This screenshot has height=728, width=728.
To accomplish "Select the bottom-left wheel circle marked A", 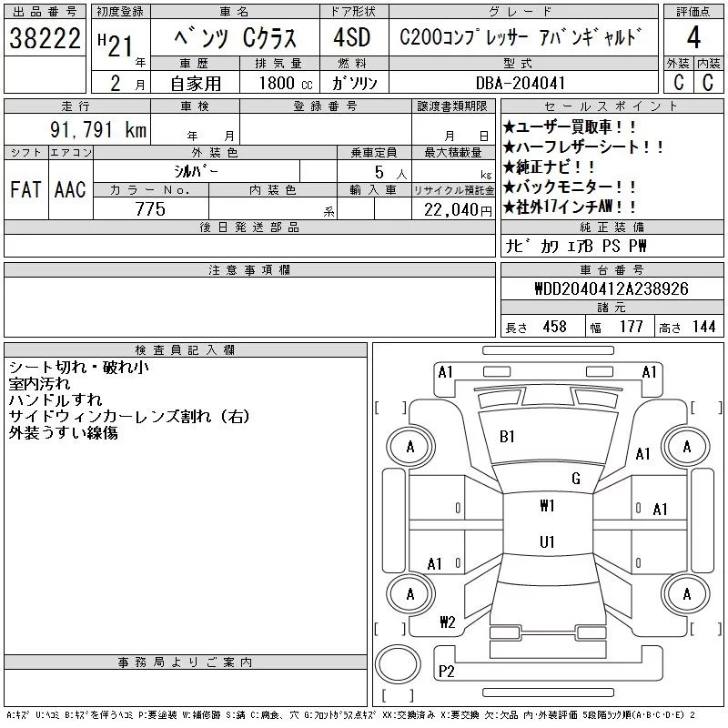I will coord(410,594).
